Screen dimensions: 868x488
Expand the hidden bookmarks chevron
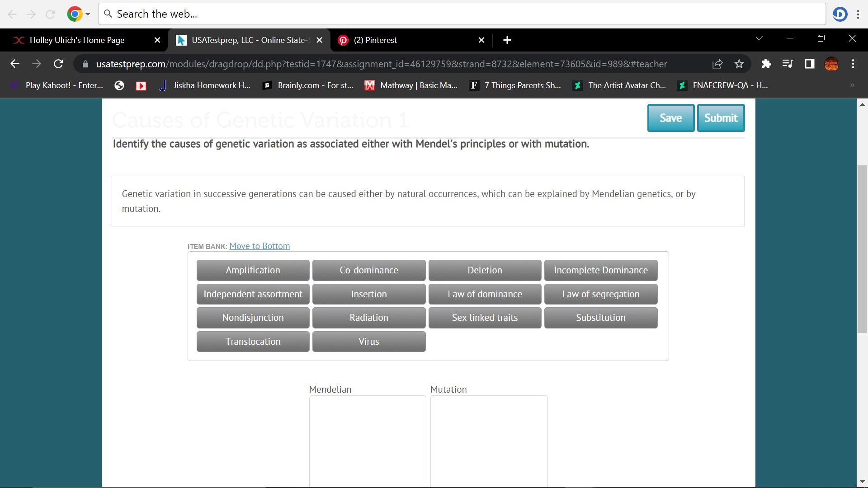point(852,85)
